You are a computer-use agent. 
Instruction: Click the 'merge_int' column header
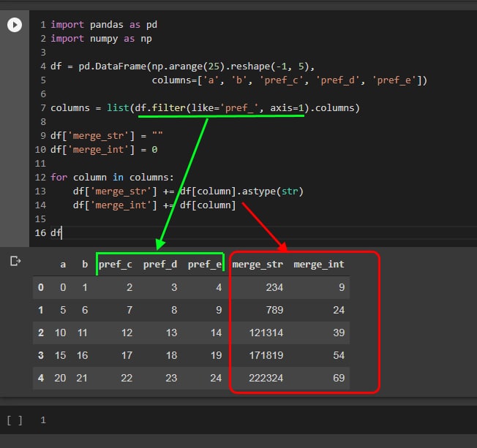[x=319, y=265]
